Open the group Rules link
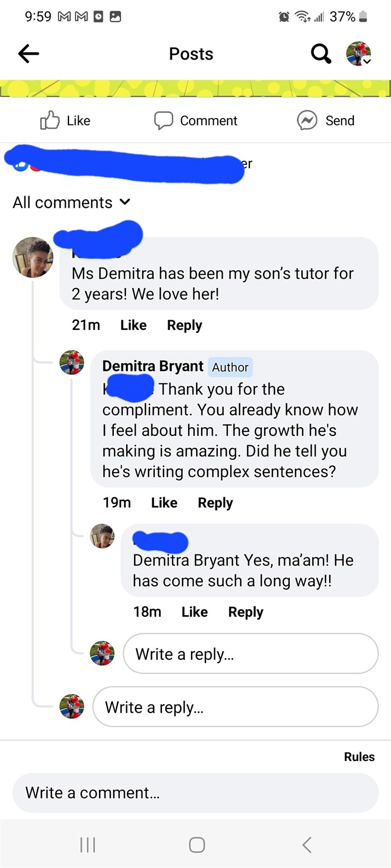This screenshot has width=391, height=868. (359, 757)
